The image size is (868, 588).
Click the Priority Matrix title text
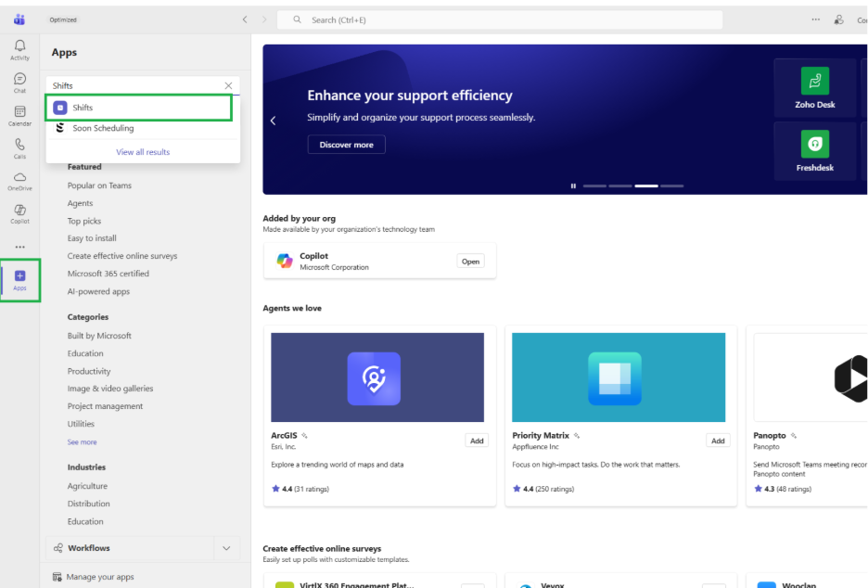pos(541,435)
